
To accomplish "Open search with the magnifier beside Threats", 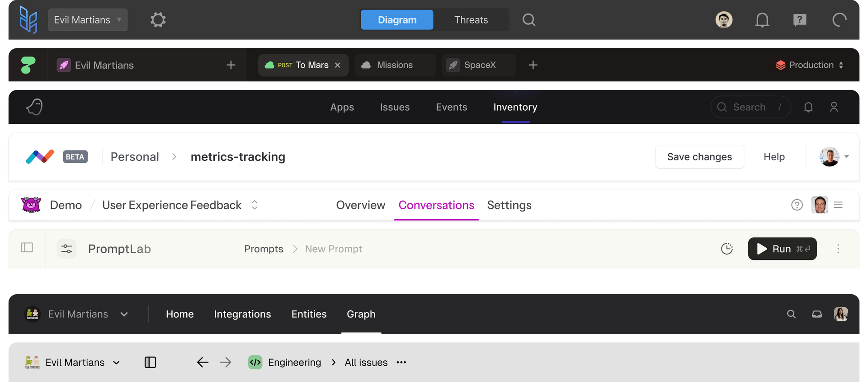I will (528, 20).
